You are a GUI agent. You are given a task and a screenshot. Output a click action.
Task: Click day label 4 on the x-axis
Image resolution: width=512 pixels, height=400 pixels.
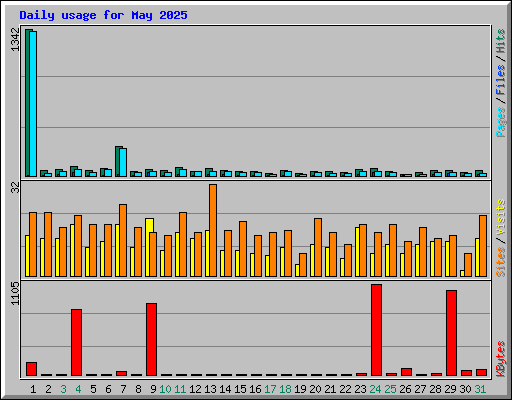pos(78,389)
